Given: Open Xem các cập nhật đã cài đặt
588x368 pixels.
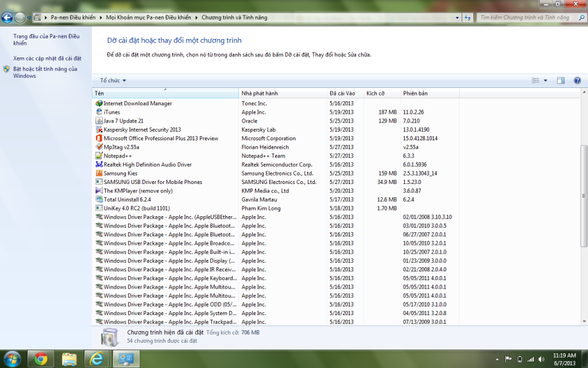Looking at the screenshot, I should click(x=47, y=58).
